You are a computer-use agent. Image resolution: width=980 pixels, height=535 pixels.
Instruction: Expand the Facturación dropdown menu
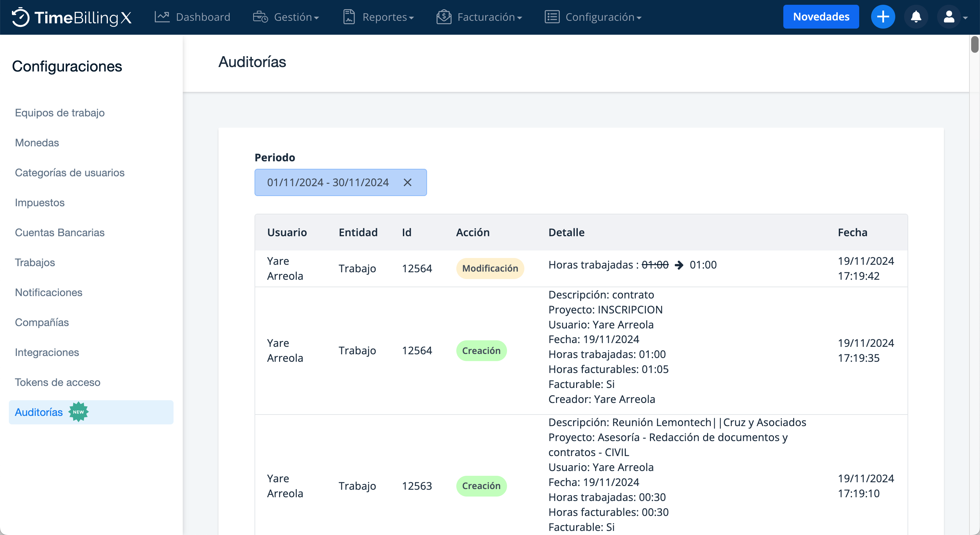[490, 17]
